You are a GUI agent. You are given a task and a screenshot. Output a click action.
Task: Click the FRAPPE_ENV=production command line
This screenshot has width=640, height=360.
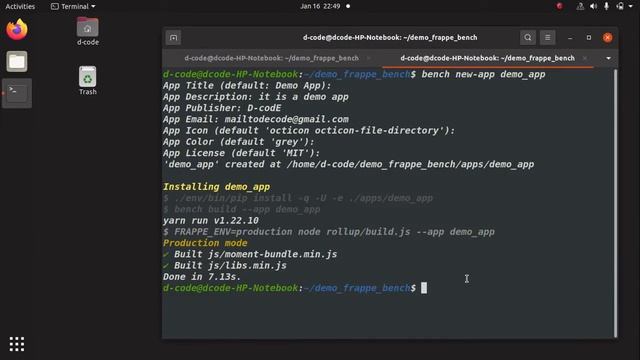coord(329,232)
